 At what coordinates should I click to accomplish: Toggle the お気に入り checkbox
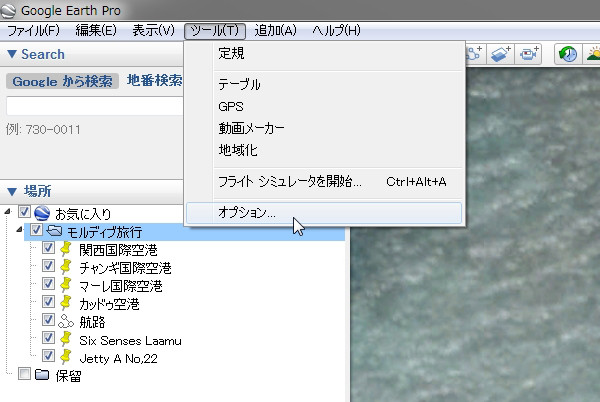click(24, 212)
